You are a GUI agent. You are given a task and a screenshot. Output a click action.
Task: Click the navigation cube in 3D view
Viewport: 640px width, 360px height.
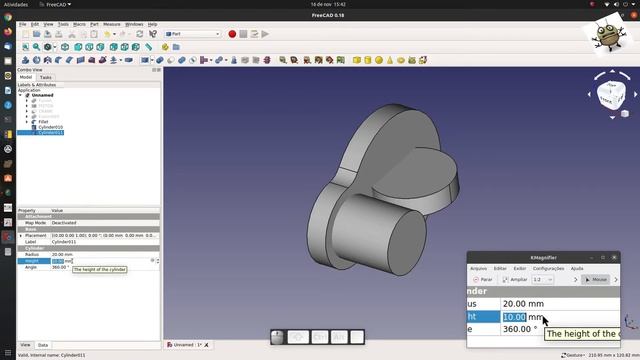611,95
